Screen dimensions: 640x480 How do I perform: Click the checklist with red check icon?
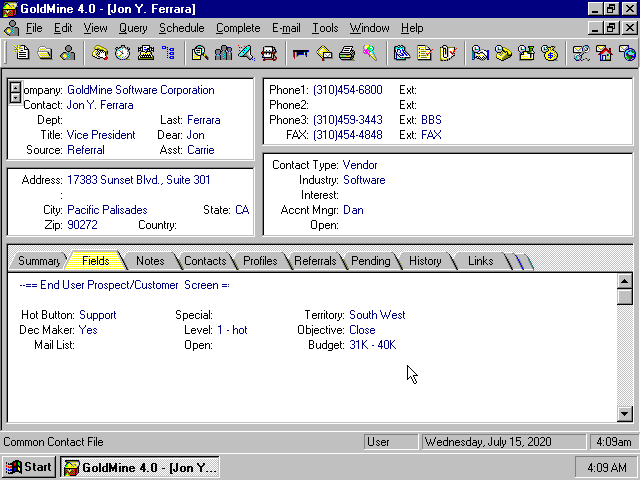click(425, 53)
